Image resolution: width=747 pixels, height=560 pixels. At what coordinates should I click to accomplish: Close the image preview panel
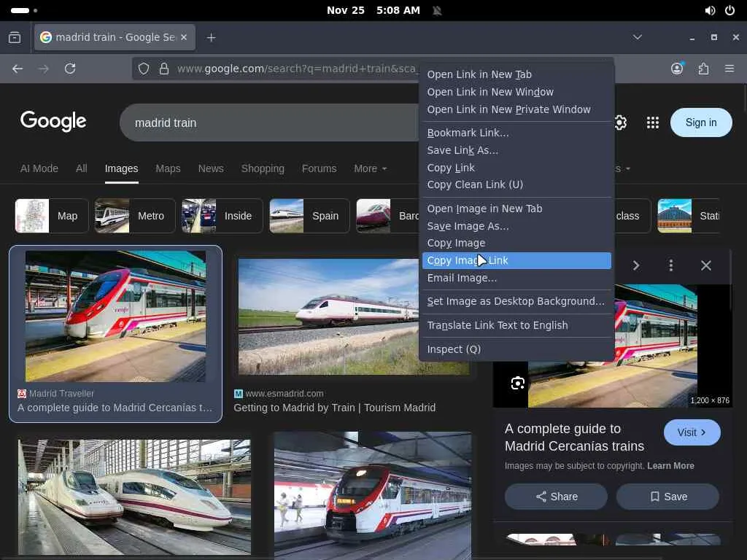(706, 265)
